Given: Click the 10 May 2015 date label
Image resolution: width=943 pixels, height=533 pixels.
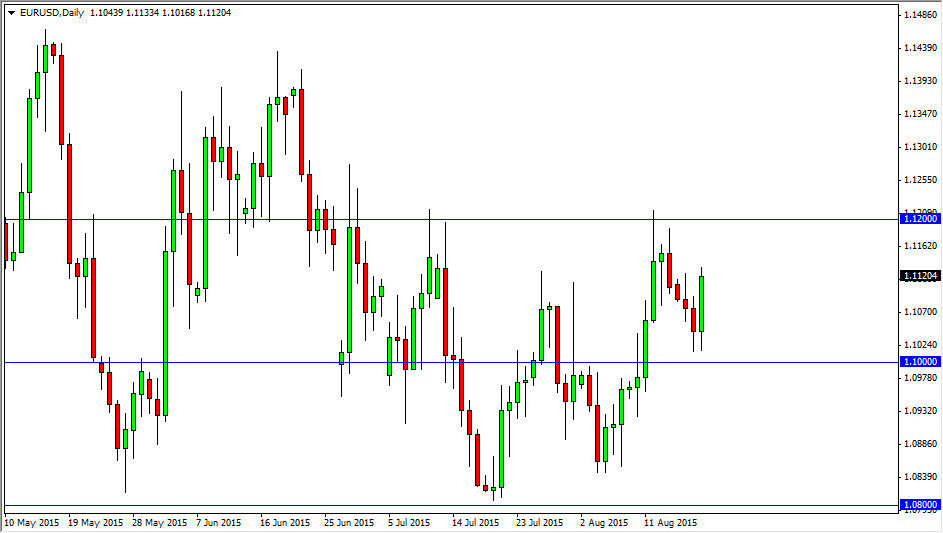Looking at the screenshot, I should pos(32,523).
